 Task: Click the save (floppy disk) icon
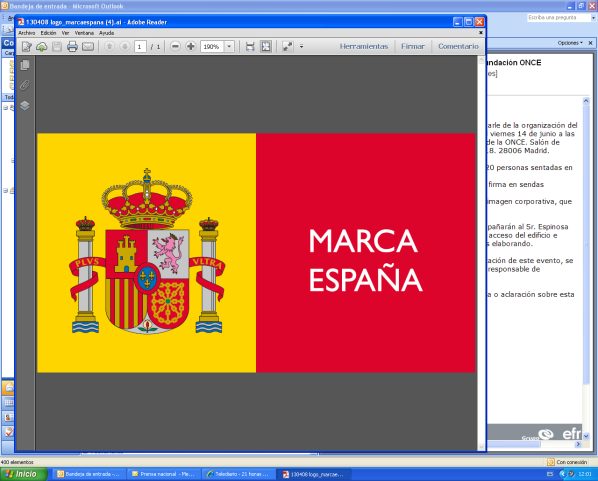coord(57,47)
